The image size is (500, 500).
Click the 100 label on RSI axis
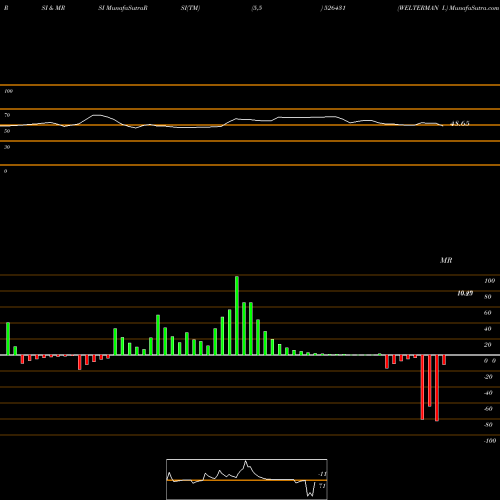9,91
